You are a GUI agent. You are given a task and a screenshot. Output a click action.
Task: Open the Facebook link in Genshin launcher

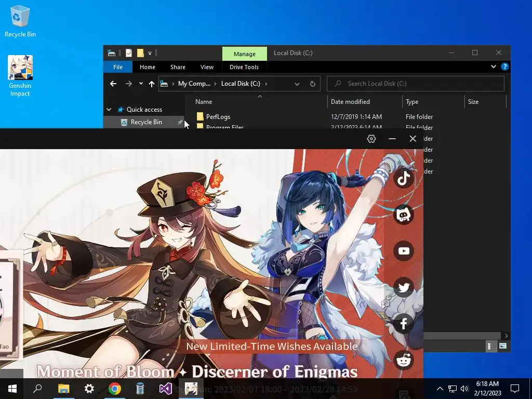pyautogui.click(x=403, y=324)
